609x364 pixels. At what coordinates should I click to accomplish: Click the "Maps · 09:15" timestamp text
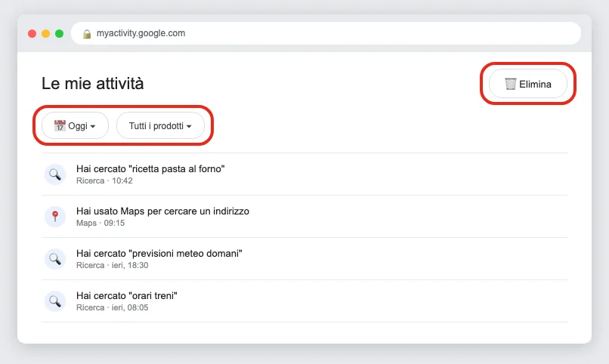coord(100,223)
